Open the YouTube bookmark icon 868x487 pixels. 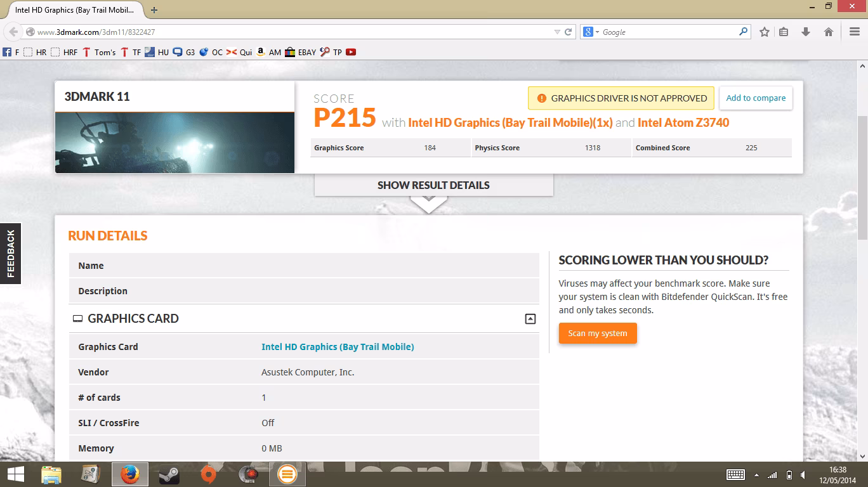click(x=351, y=52)
